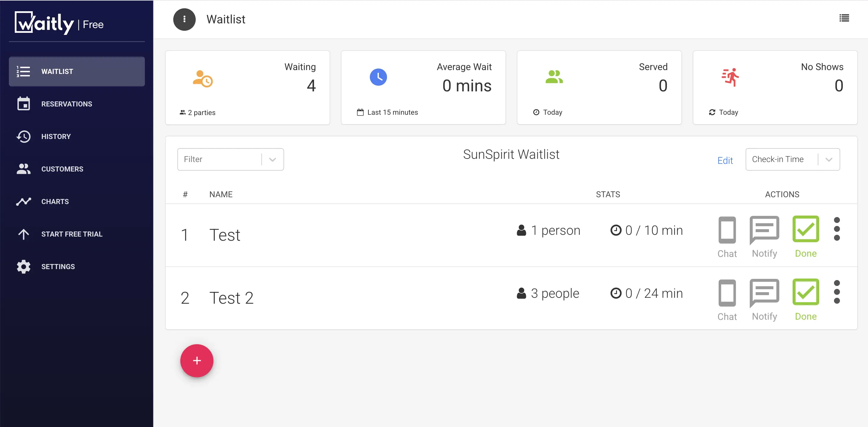
Task: Open more options for Test row
Action: pos(837,229)
